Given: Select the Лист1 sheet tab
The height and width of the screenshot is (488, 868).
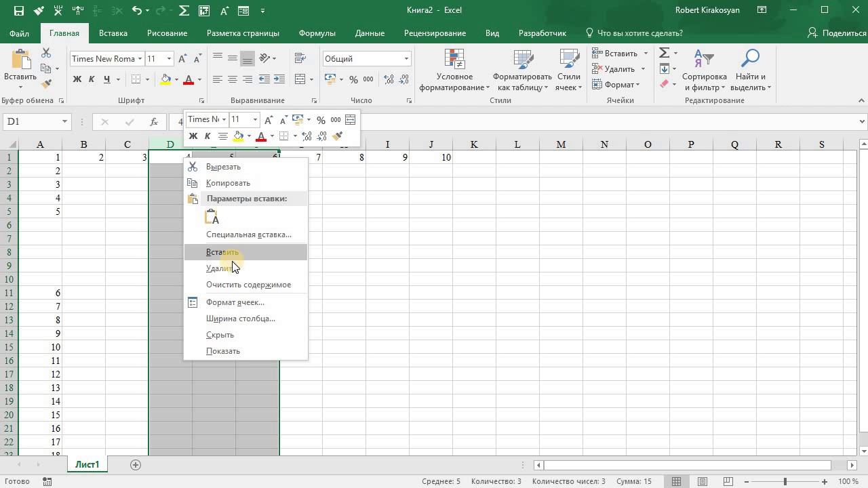Looking at the screenshot, I should click(x=87, y=465).
